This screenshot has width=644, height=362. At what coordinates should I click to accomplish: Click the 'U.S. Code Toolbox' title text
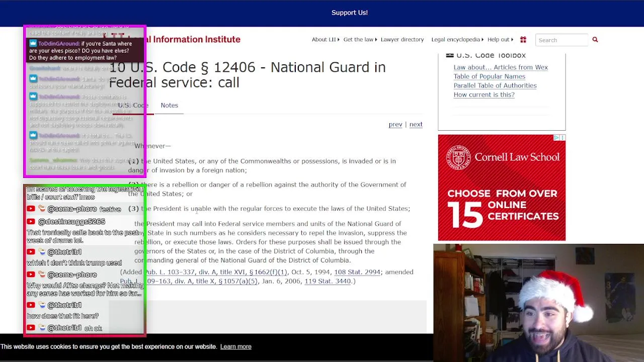[491, 55]
